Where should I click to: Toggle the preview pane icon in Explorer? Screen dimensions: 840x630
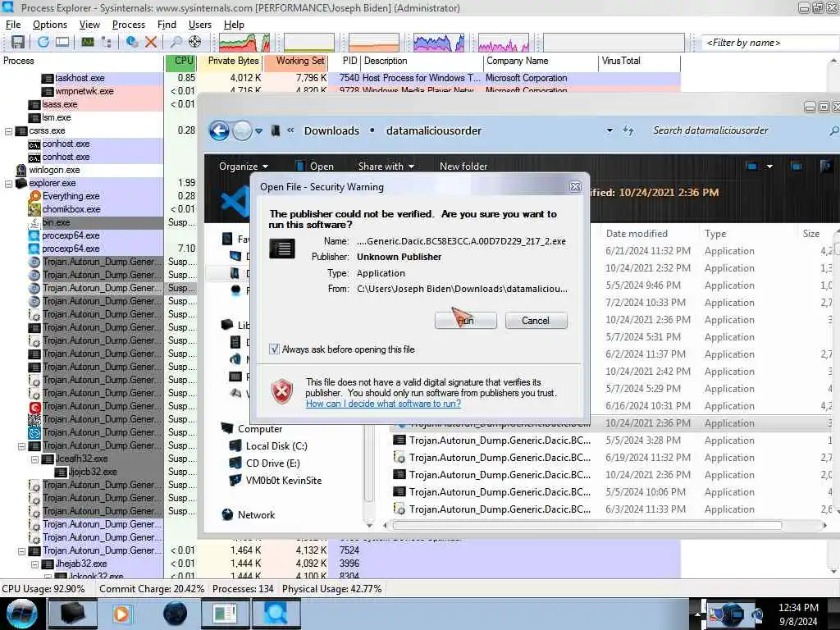797,167
